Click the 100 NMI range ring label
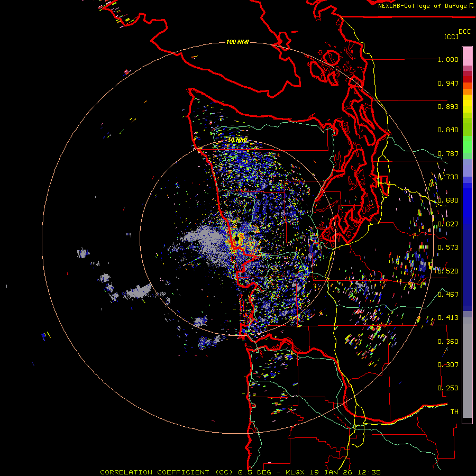 click(237, 42)
